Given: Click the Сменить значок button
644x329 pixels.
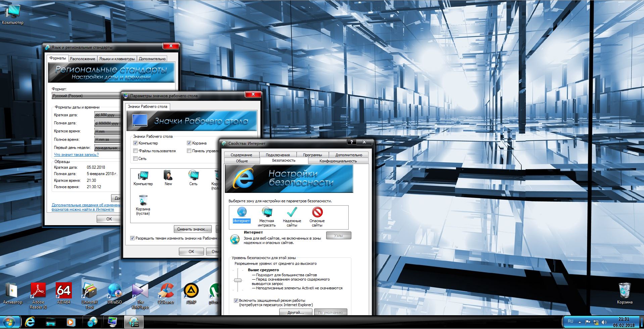Looking at the screenshot, I should pyautogui.click(x=193, y=229).
